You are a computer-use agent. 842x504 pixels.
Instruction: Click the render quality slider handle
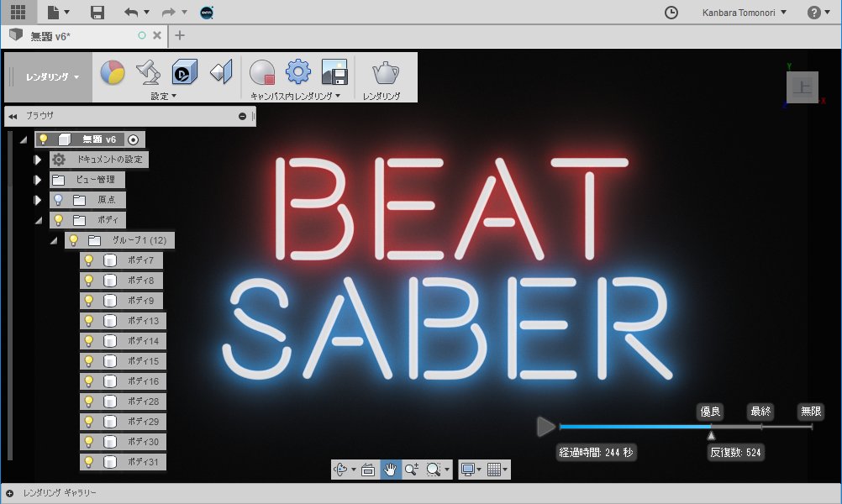point(711,435)
